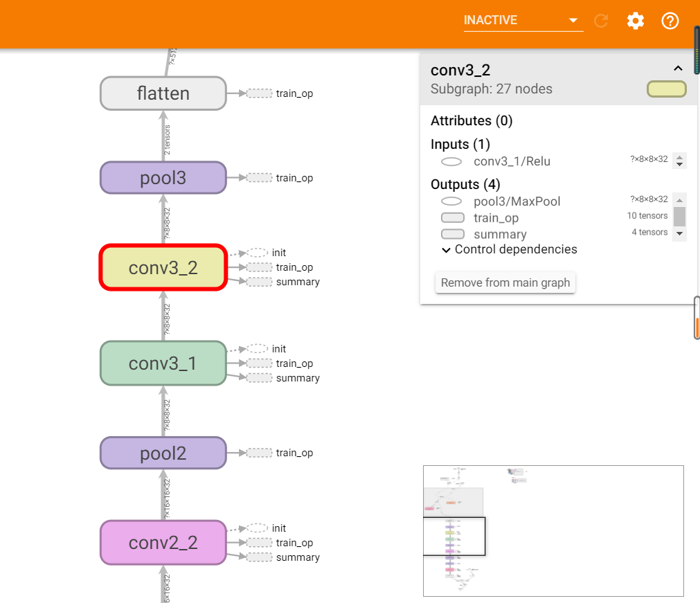
Task: Click the Outputs list scrollbar
Action: pos(679,216)
